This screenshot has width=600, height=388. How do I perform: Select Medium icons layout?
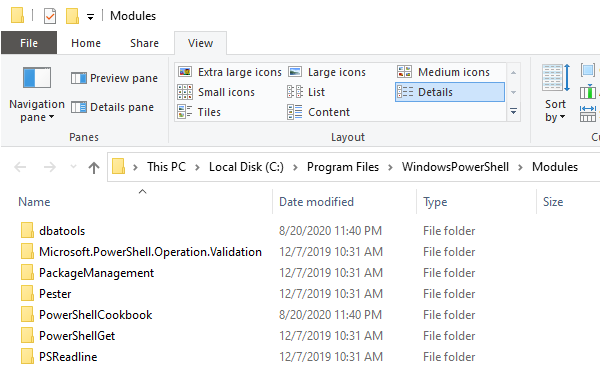pos(443,72)
